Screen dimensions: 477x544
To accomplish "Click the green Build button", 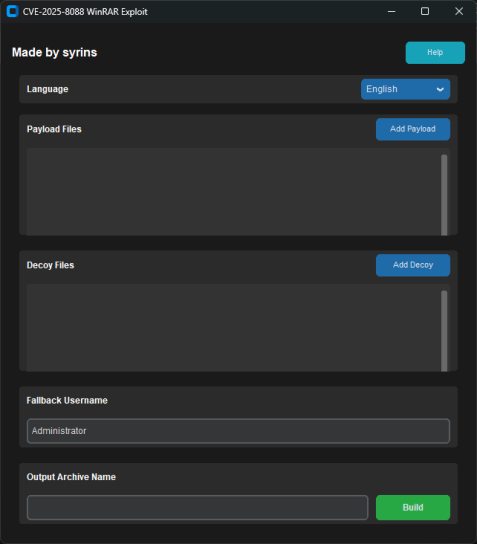I will coord(413,508).
